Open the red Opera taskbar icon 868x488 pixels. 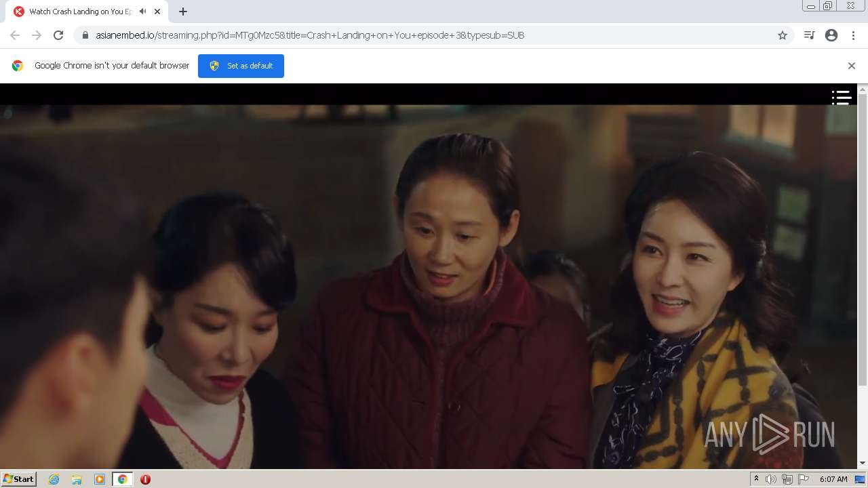click(x=145, y=479)
